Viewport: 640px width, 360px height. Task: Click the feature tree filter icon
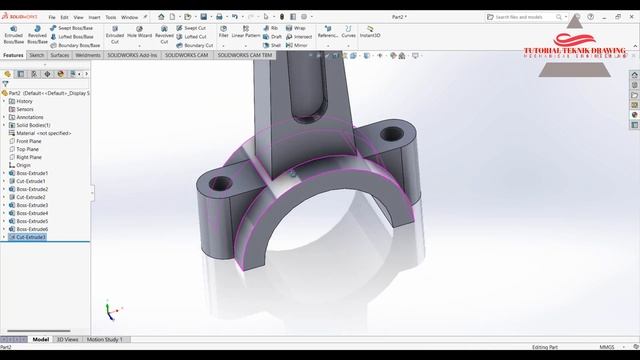(5, 84)
